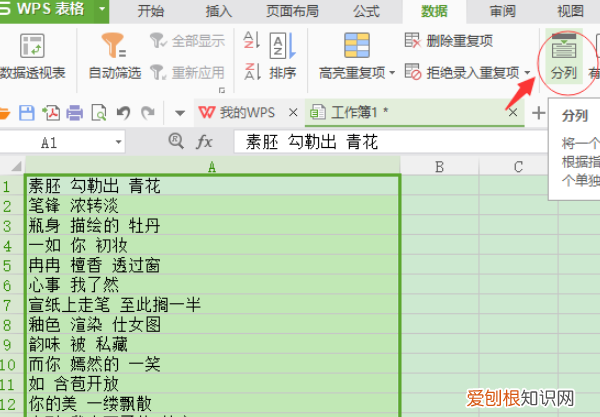Viewport: 600px width, 417px height.
Task: Select column C header
Action: [518, 166]
